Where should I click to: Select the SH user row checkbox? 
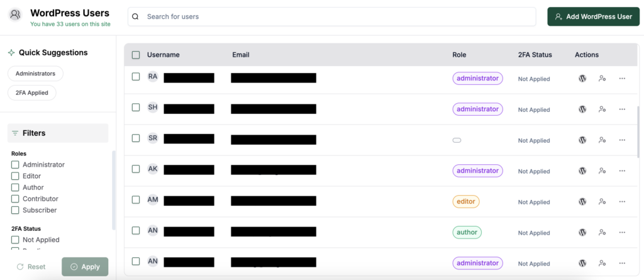[x=136, y=108]
